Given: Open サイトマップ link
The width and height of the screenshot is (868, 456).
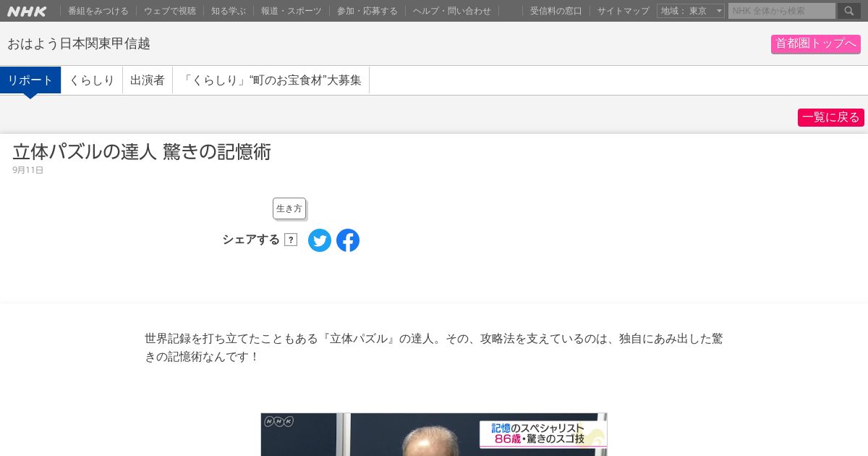Looking at the screenshot, I should click(x=624, y=11).
